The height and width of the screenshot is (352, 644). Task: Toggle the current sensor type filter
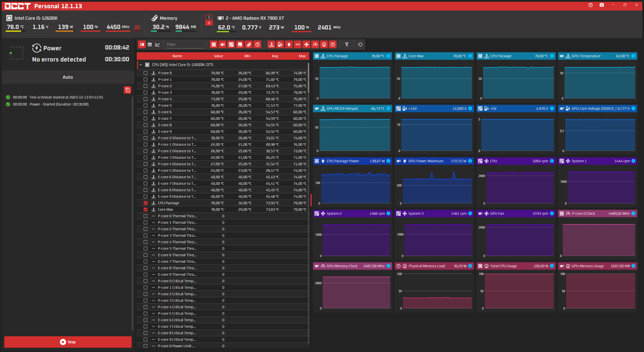(298, 44)
